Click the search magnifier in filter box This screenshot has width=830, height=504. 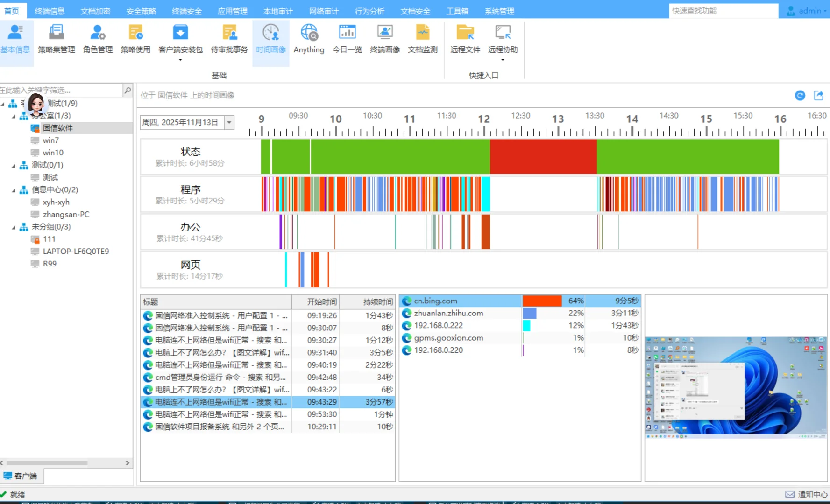pyautogui.click(x=128, y=90)
